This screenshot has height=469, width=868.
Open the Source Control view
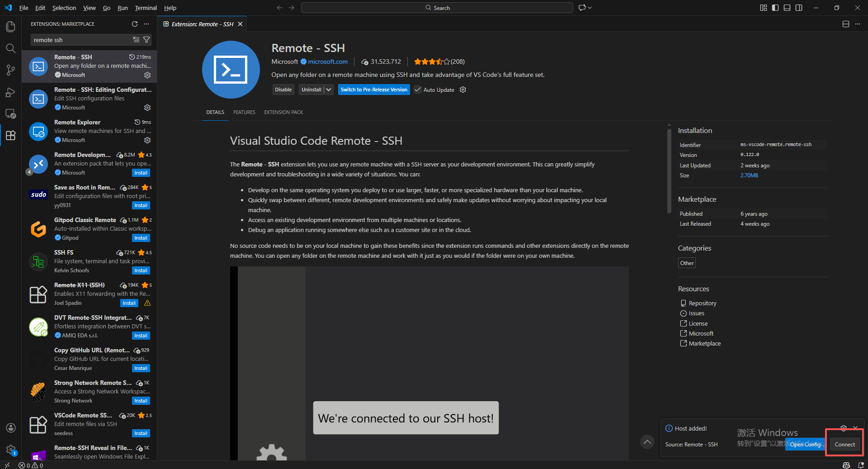pyautogui.click(x=10, y=70)
